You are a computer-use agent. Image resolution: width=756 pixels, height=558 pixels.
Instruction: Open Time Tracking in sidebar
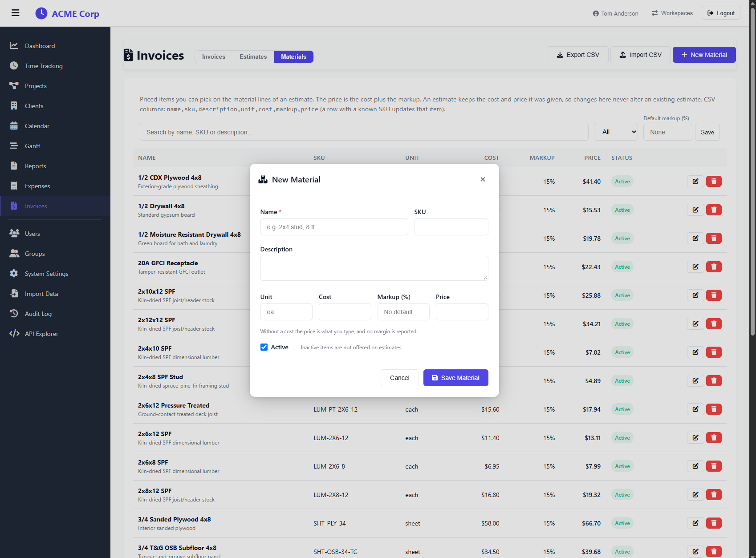click(55, 66)
